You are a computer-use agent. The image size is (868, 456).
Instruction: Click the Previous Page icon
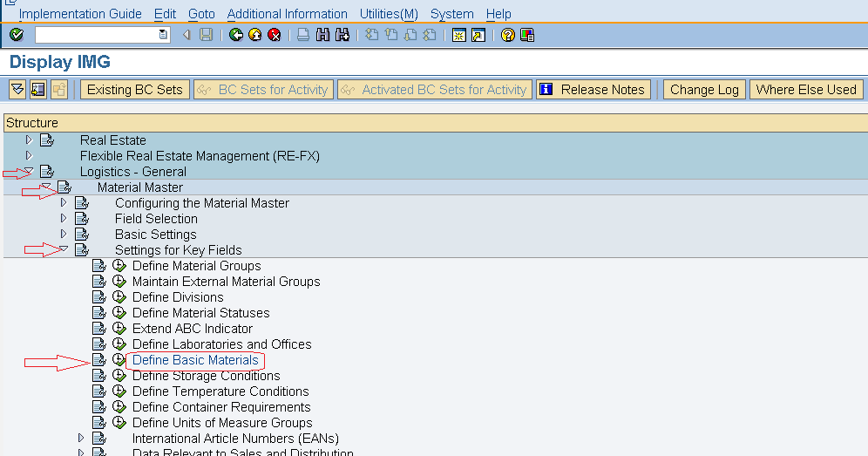[391, 35]
